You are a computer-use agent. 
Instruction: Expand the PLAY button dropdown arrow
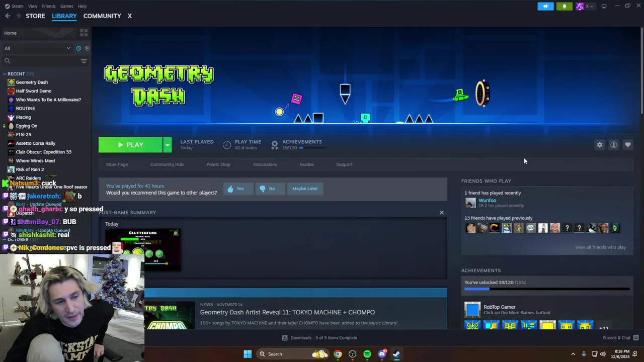coord(167,145)
